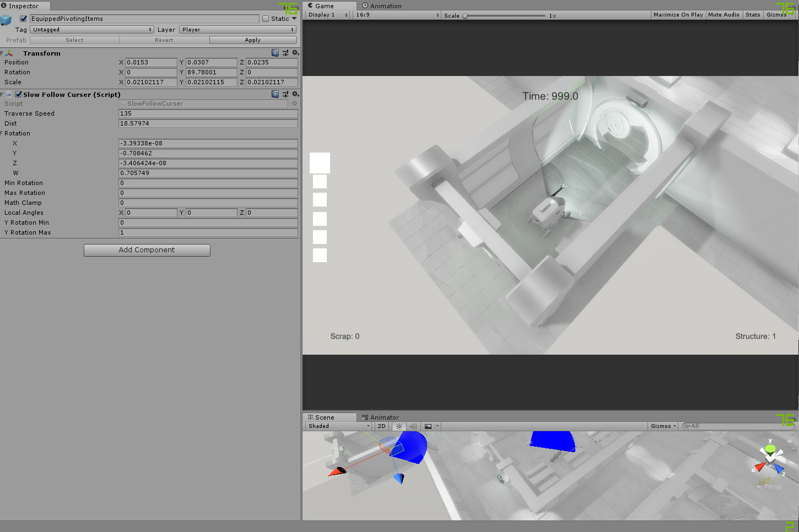Toggle EquippedPivotingItems active checkbox
799x532 pixels.
(x=23, y=19)
